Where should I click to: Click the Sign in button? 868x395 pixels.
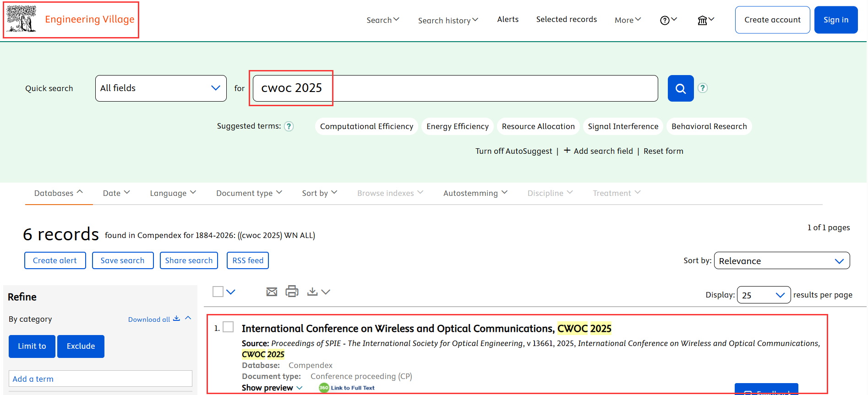(835, 20)
